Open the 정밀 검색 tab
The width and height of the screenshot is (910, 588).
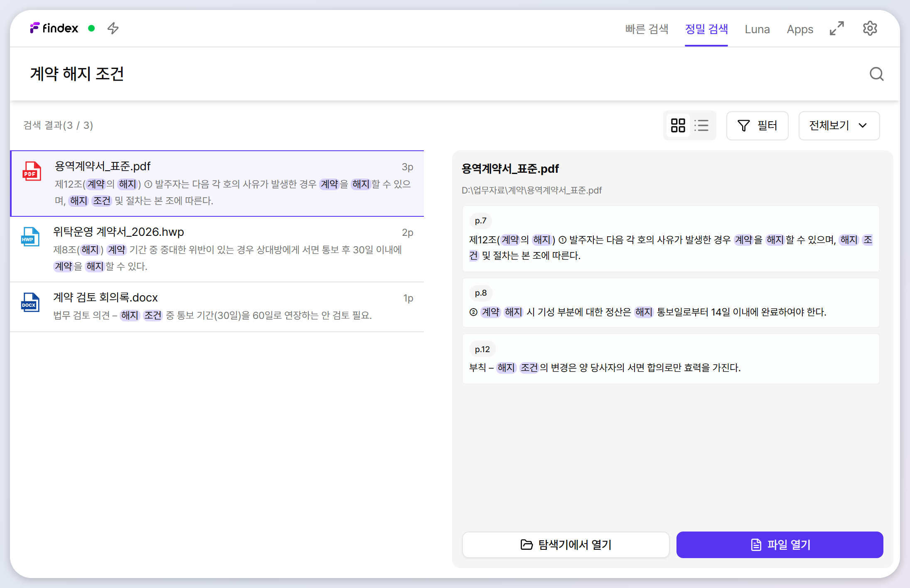pos(706,29)
